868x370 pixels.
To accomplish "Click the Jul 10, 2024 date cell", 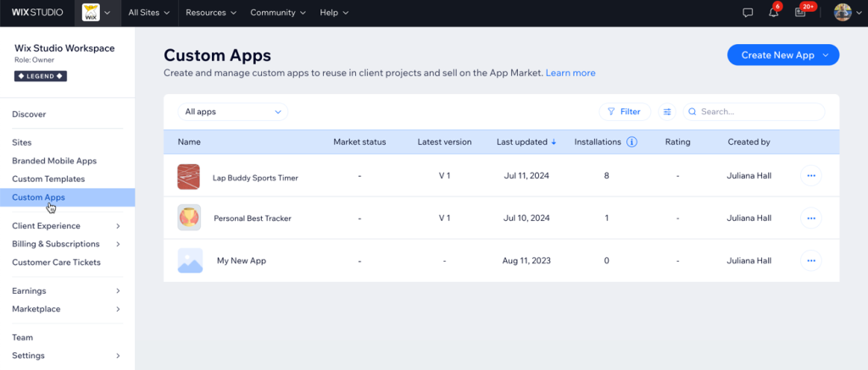I will 527,218.
